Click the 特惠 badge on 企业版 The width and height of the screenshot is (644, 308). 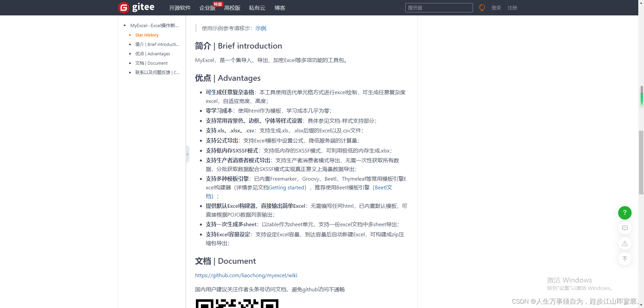[x=218, y=4]
